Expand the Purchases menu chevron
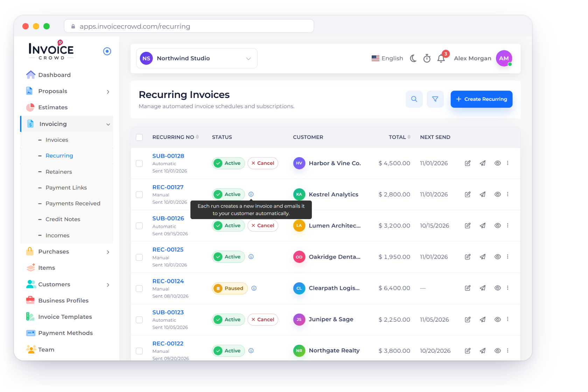Image resolution: width=588 pixels, height=392 pixels. coord(108,252)
